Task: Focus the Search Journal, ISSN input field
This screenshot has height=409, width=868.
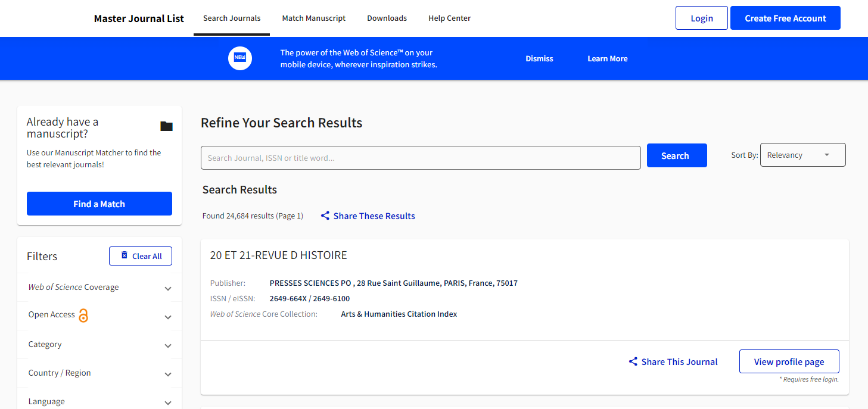Action: pos(421,158)
